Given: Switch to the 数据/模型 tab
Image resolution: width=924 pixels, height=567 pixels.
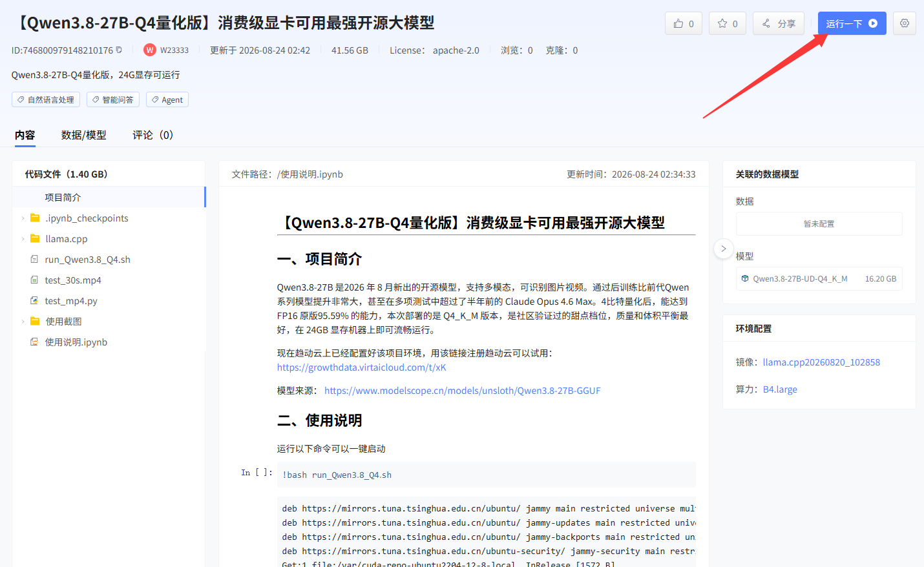Looking at the screenshot, I should tap(84, 135).
